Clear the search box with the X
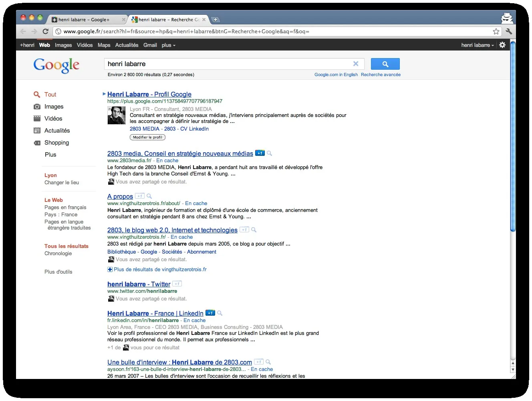 pyautogui.click(x=356, y=64)
